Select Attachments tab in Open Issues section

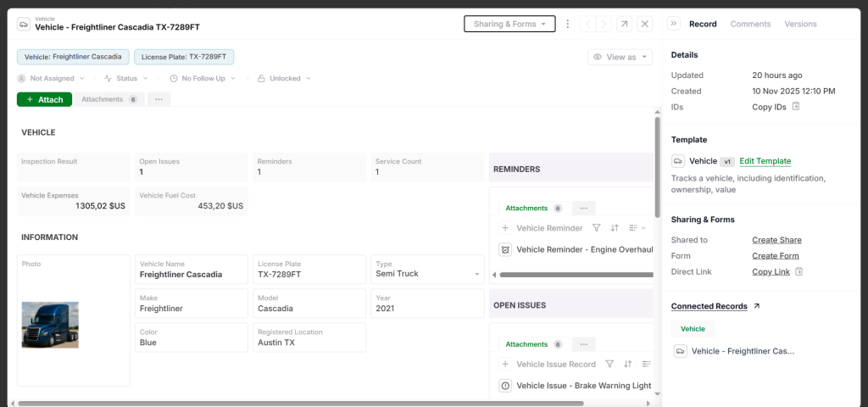tap(534, 344)
